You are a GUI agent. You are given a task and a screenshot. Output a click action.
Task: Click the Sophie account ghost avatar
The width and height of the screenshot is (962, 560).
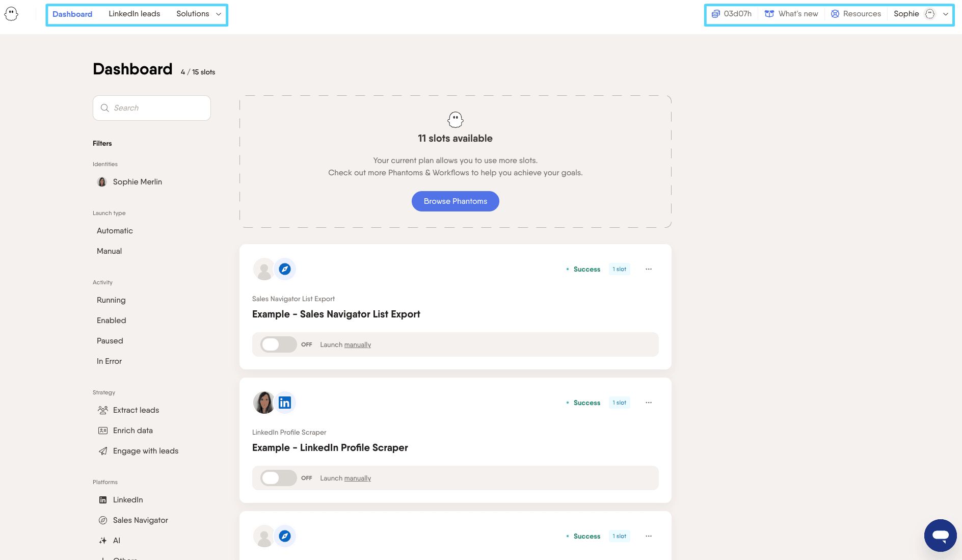click(x=930, y=14)
